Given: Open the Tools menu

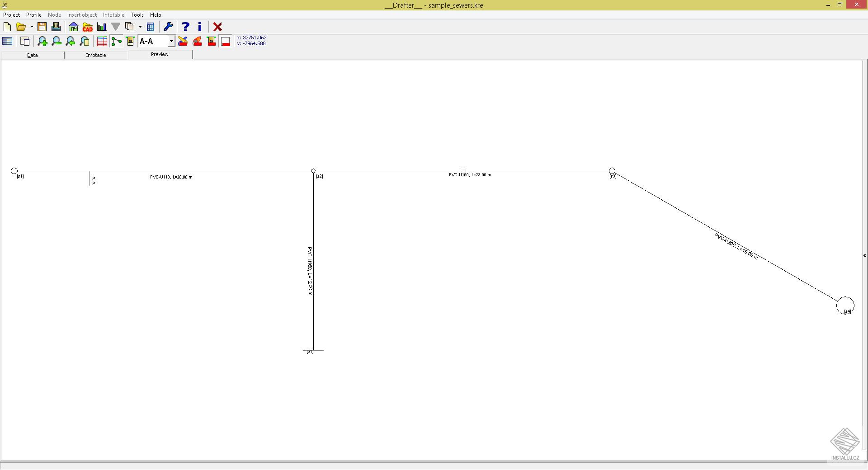Looking at the screenshot, I should [137, 15].
